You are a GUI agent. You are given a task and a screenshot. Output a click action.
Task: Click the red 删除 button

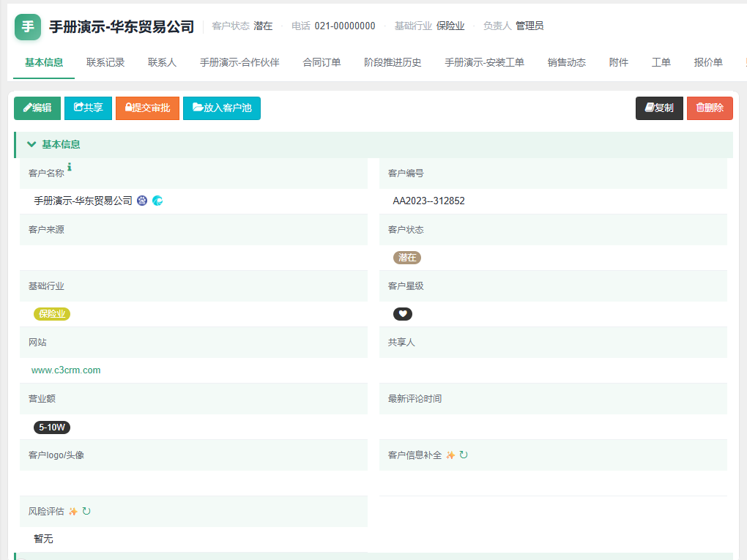pyautogui.click(x=710, y=108)
